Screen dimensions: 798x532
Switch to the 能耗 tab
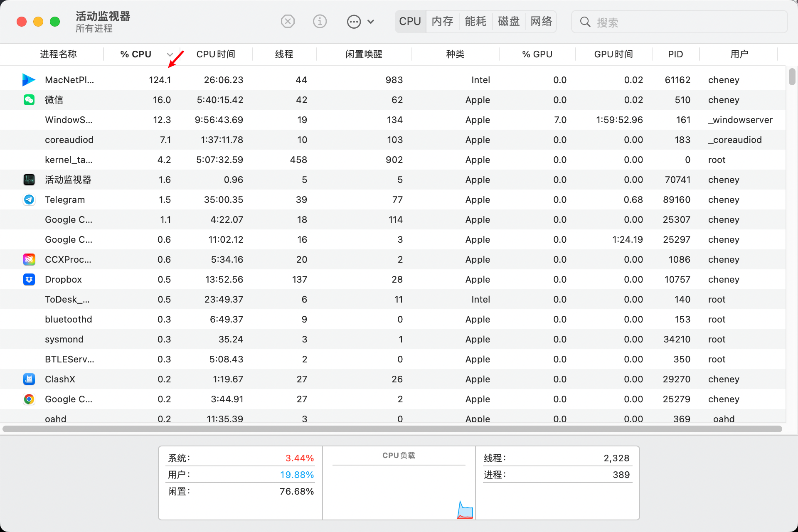pos(475,21)
